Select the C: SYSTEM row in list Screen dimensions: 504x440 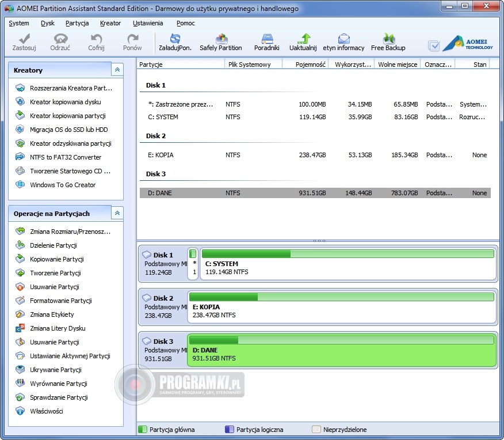click(315, 117)
